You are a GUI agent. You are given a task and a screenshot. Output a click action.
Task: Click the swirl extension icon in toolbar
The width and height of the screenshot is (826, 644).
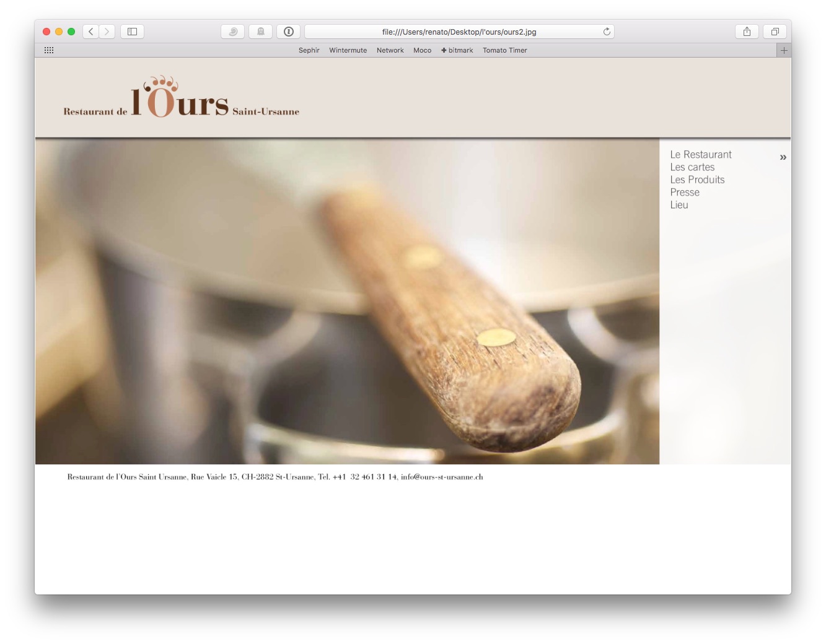[x=233, y=32]
